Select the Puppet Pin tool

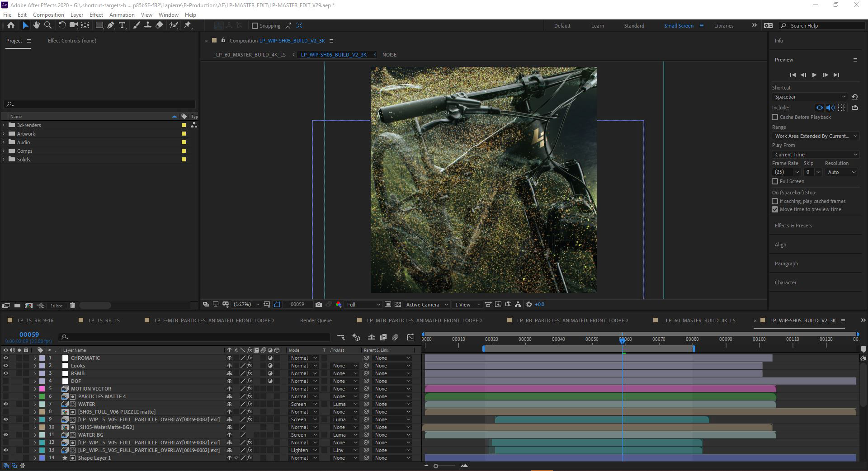coord(188,25)
